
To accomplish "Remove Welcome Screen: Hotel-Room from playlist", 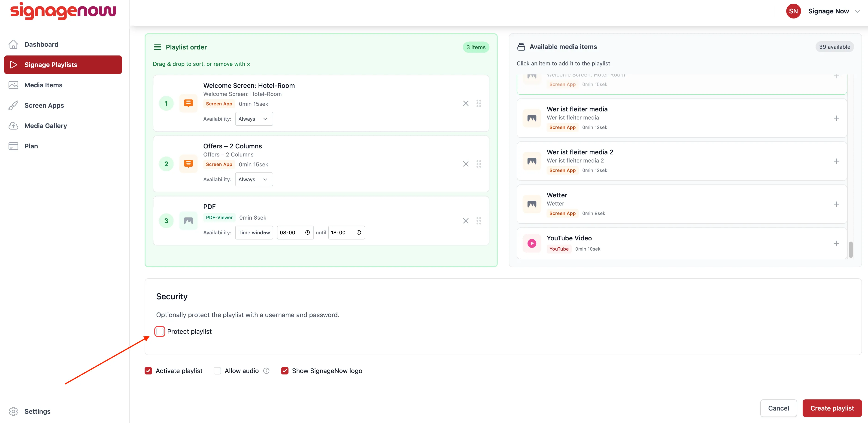I will pyautogui.click(x=466, y=103).
